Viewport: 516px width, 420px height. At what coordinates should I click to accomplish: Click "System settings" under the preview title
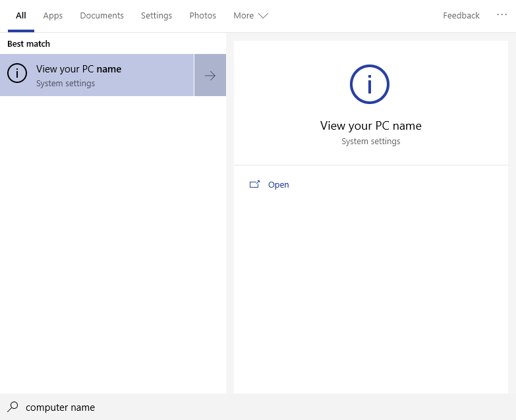click(x=370, y=142)
